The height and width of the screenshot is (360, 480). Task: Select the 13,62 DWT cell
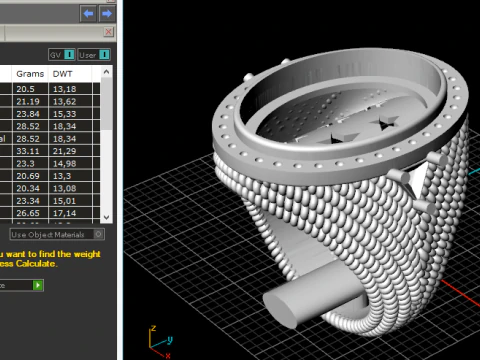click(70, 101)
